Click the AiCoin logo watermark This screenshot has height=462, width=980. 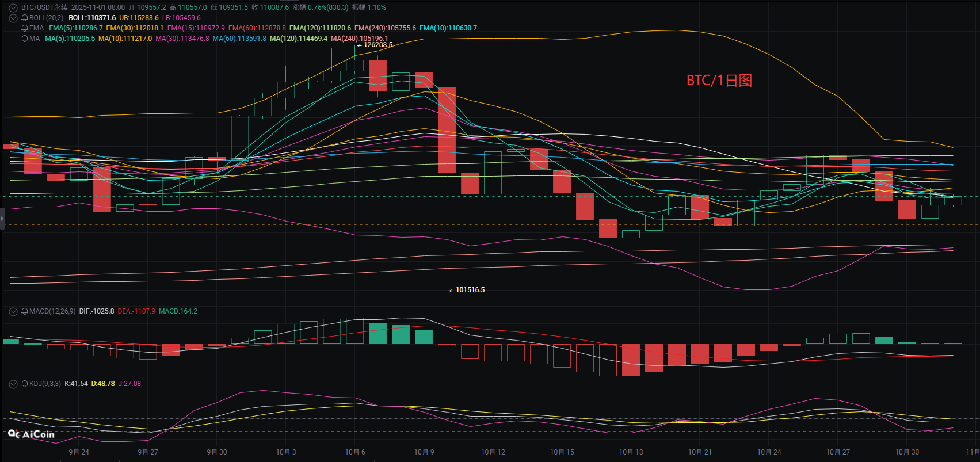tap(32, 434)
